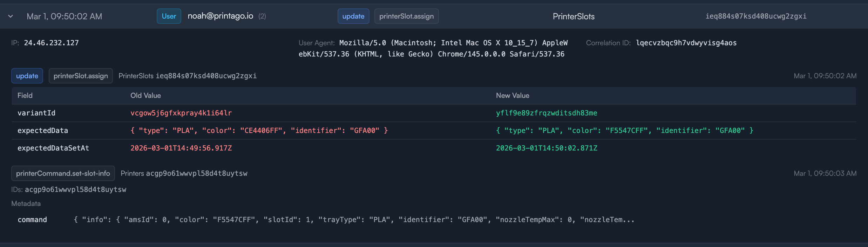The height and width of the screenshot is (247, 868).
Task: Click the User badge in header row
Action: [169, 16]
